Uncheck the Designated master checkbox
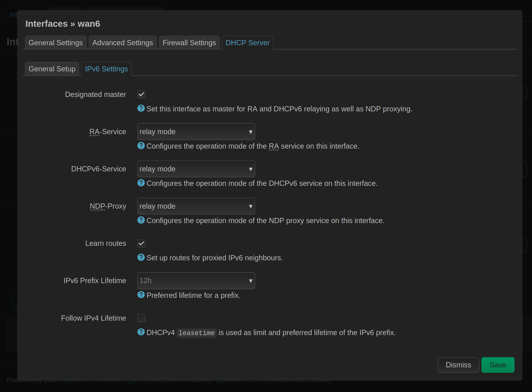This screenshot has height=392, width=532. (141, 94)
